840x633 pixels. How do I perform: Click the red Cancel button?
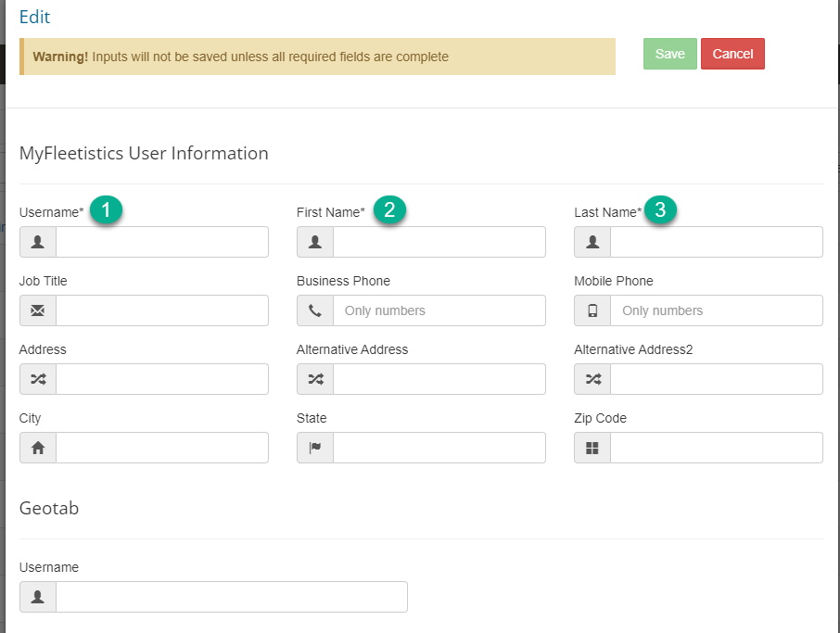[x=732, y=54]
